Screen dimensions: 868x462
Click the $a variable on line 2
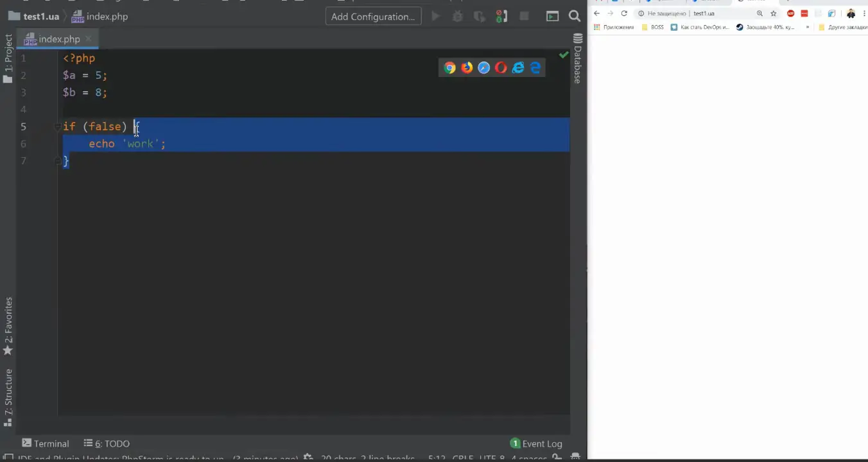[69, 76]
